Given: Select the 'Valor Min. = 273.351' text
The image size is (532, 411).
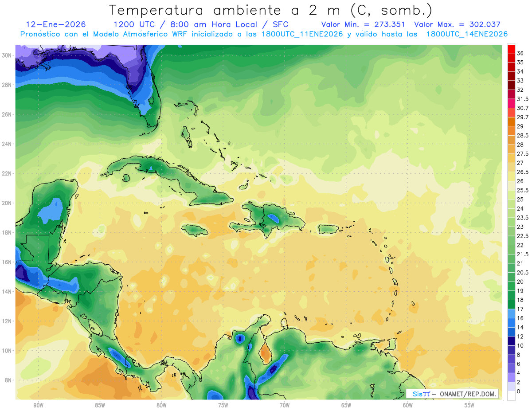Looking at the screenshot, I should point(364,24).
